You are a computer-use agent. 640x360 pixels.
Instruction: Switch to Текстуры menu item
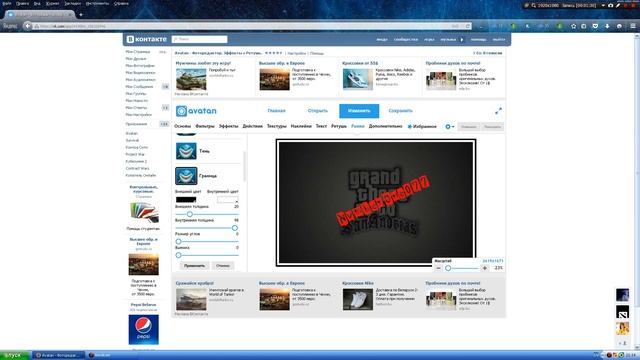(x=277, y=127)
